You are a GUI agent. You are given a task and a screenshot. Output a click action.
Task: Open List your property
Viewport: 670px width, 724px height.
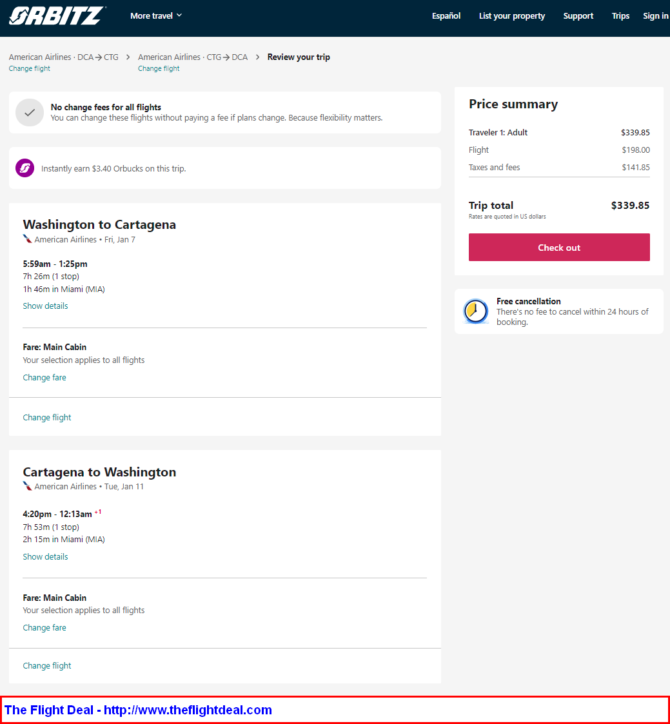click(512, 16)
